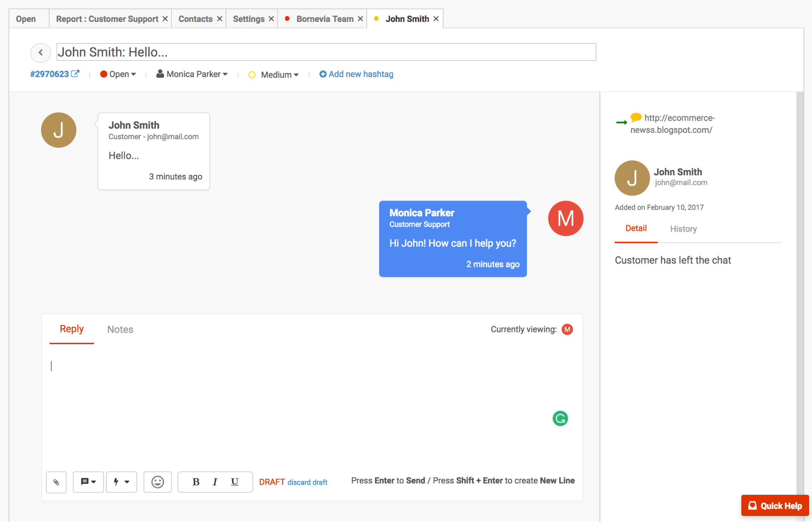Click "Added on February 10, 2017" text
Image resolution: width=812 pixels, height=522 pixels.
pos(659,207)
